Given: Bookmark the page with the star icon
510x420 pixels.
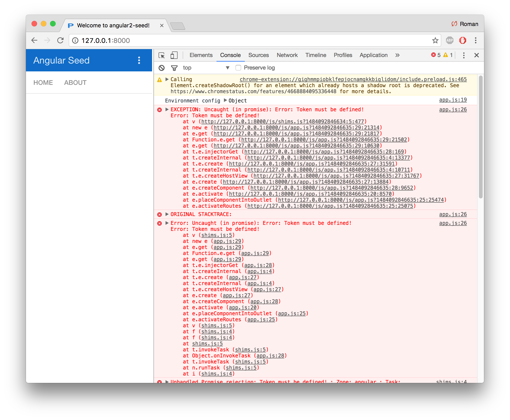Looking at the screenshot, I should click(x=435, y=40).
